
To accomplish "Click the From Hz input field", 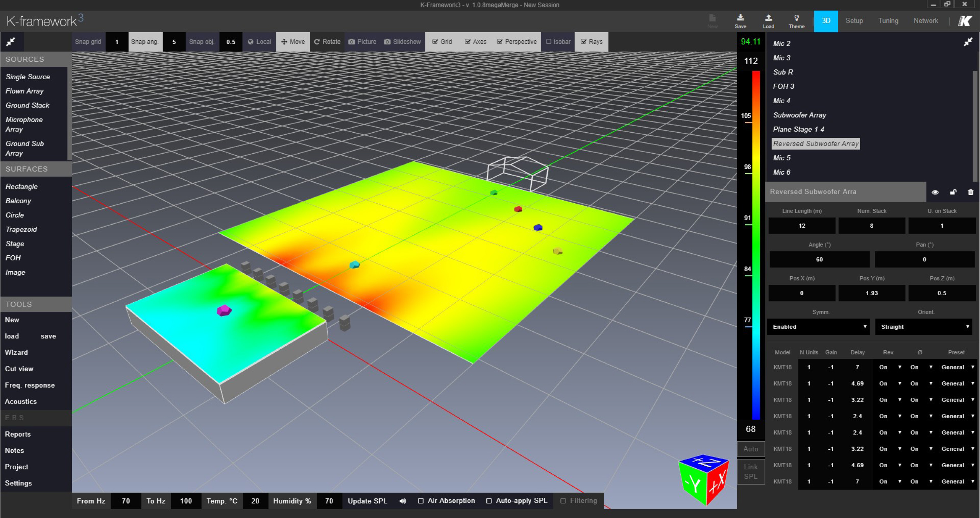I will 126,501.
